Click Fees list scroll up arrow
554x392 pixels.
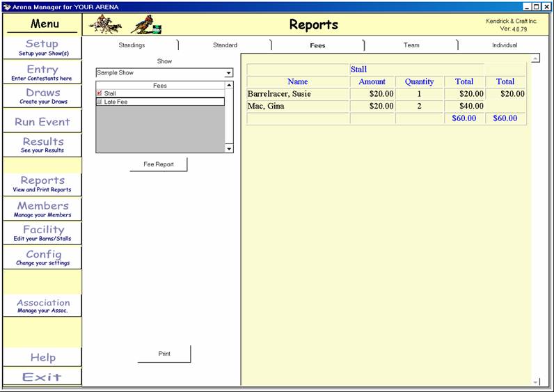click(229, 86)
